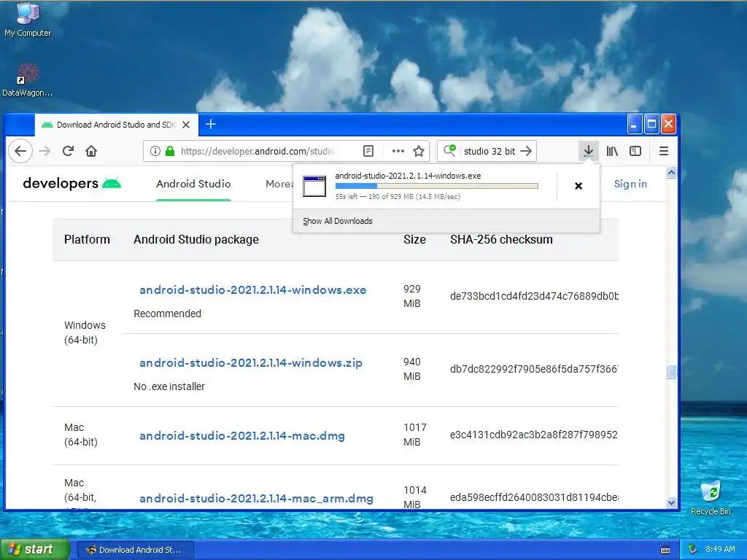Screen dimensions: 747x560
Task: Maximize the Firefox window
Action: click(x=651, y=124)
